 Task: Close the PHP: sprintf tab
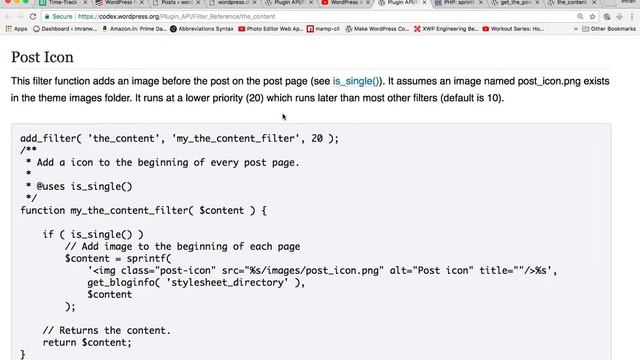480,3
